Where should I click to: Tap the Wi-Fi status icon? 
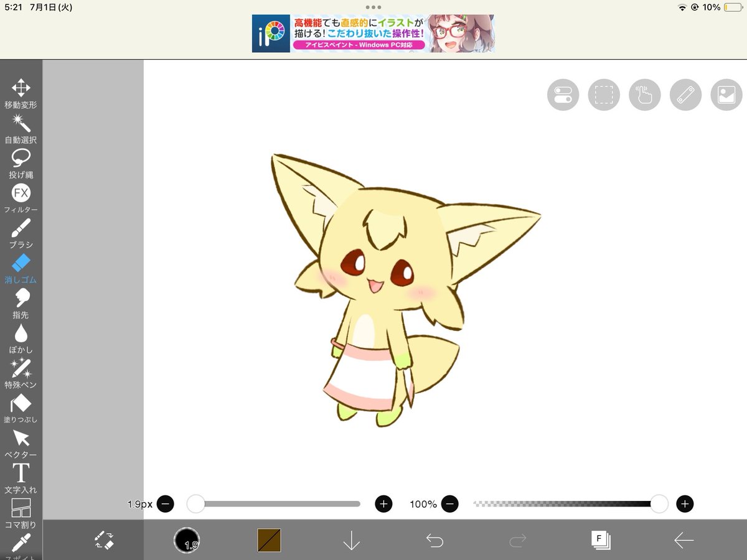pos(682,7)
